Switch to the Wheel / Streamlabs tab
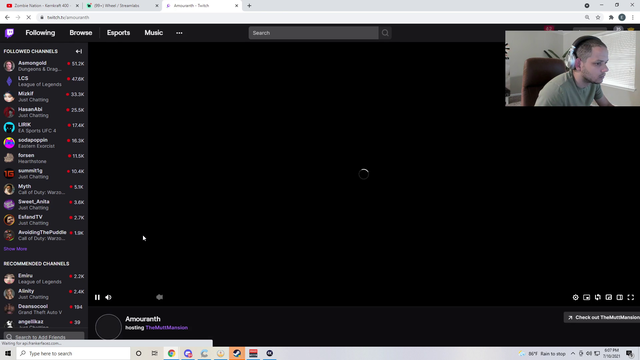Image resolution: width=640 pixels, height=360 pixels. (x=121, y=6)
